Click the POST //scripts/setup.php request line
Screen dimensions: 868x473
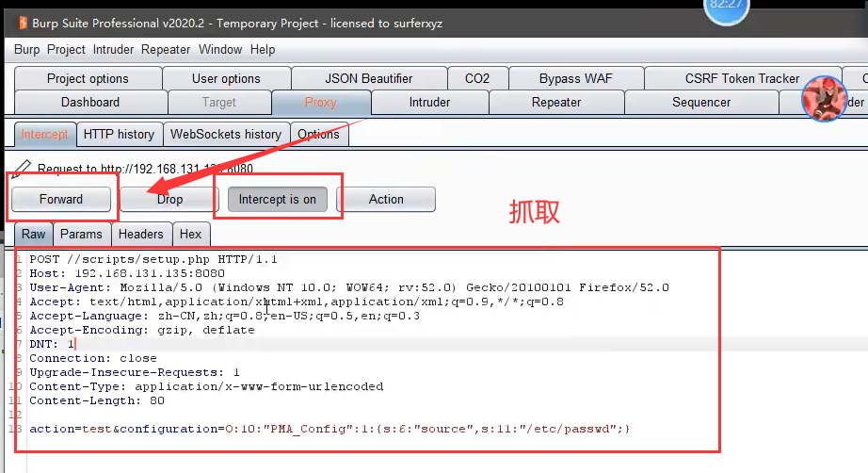pyautogui.click(x=153, y=259)
